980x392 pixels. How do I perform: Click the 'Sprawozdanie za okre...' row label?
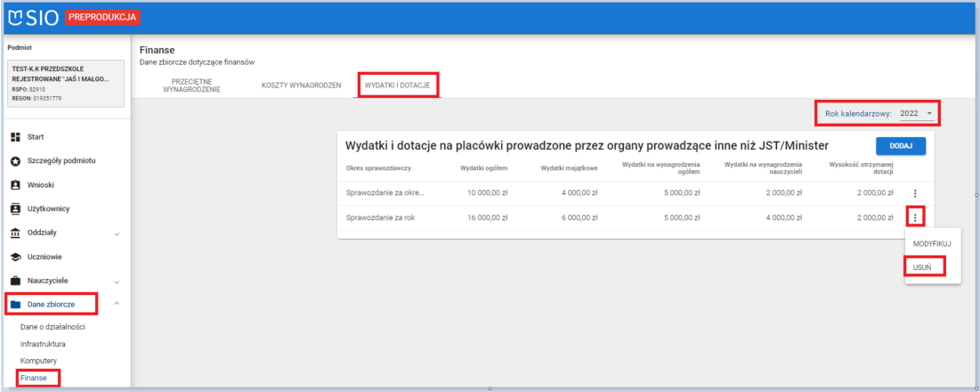(x=385, y=193)
